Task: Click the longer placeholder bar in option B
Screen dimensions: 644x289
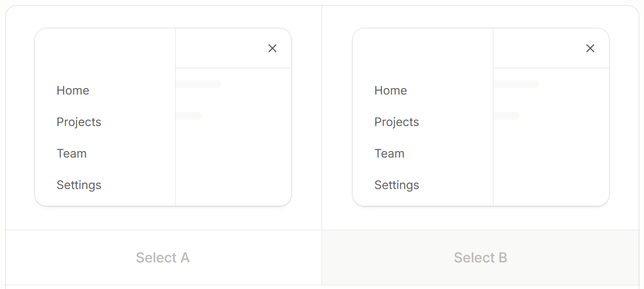Action: 516,84
